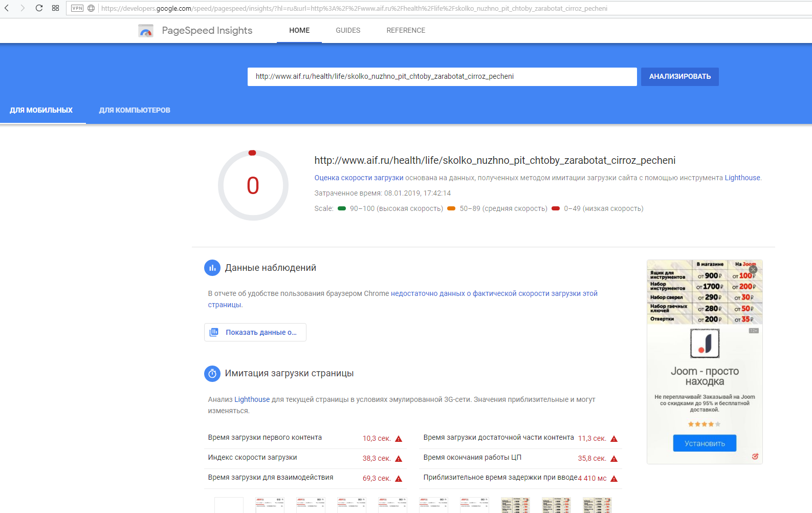
Task: Click the Данные наблюдений section heading
Action: (x=271, y=268)
